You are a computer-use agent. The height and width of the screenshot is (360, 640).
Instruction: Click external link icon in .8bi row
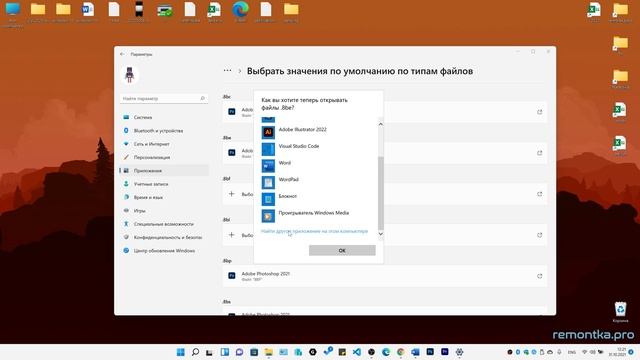tap(540, 235)
